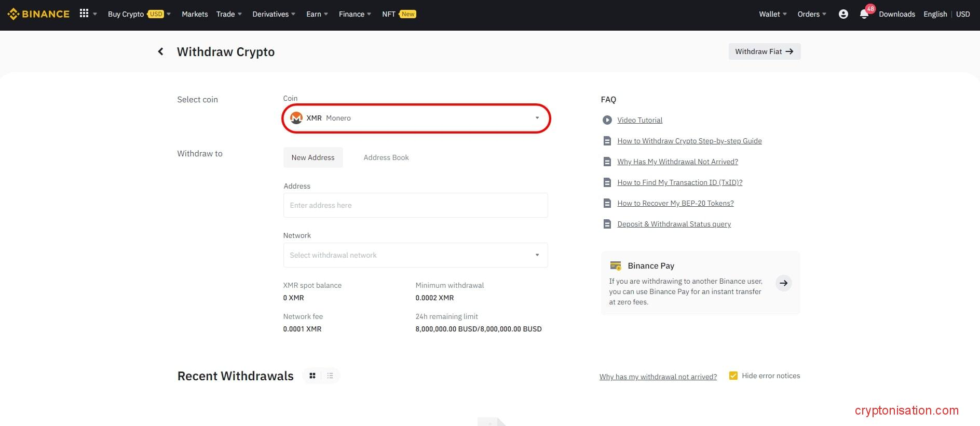
Task: Open the notifications bell icon
Action: (x=864, y=15)
